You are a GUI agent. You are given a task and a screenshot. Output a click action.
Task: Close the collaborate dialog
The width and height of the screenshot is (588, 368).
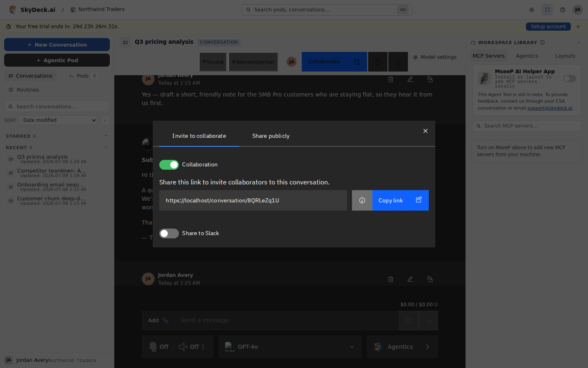[425, 131]
